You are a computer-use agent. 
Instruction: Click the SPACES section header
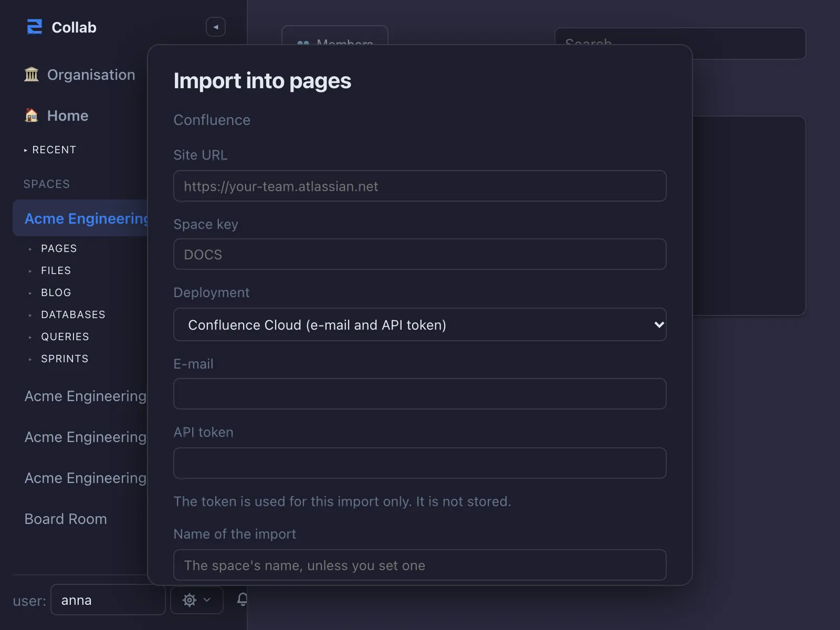pyautogui.click(x=47, y=184)
